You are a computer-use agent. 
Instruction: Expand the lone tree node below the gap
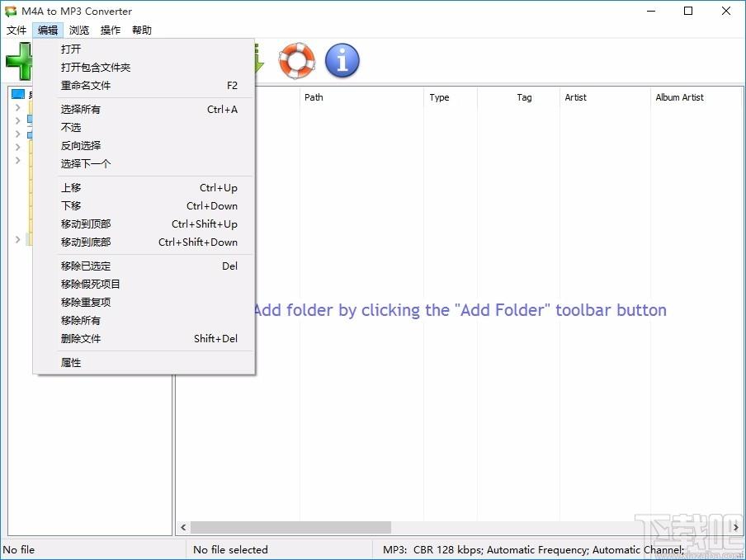[x=18, y=239]
